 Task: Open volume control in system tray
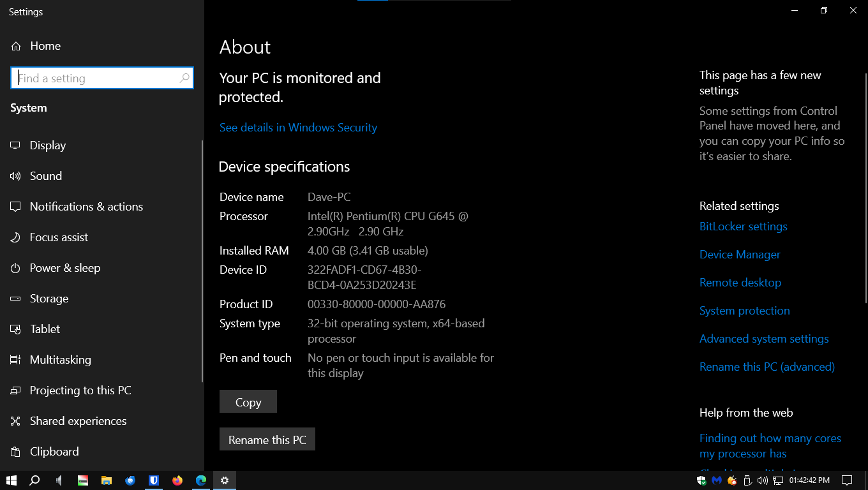coord(763,480)
